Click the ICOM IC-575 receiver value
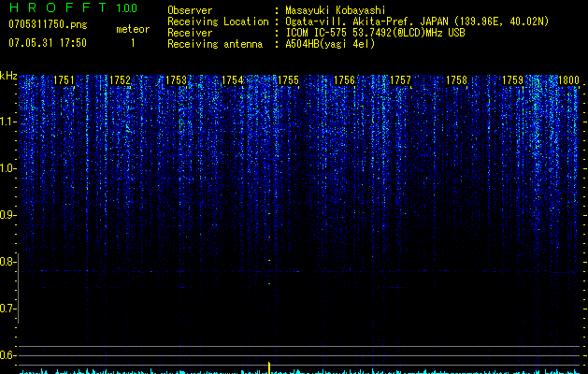Image resolution: width=588 pixels, height=374 pixels. (375, 33)
